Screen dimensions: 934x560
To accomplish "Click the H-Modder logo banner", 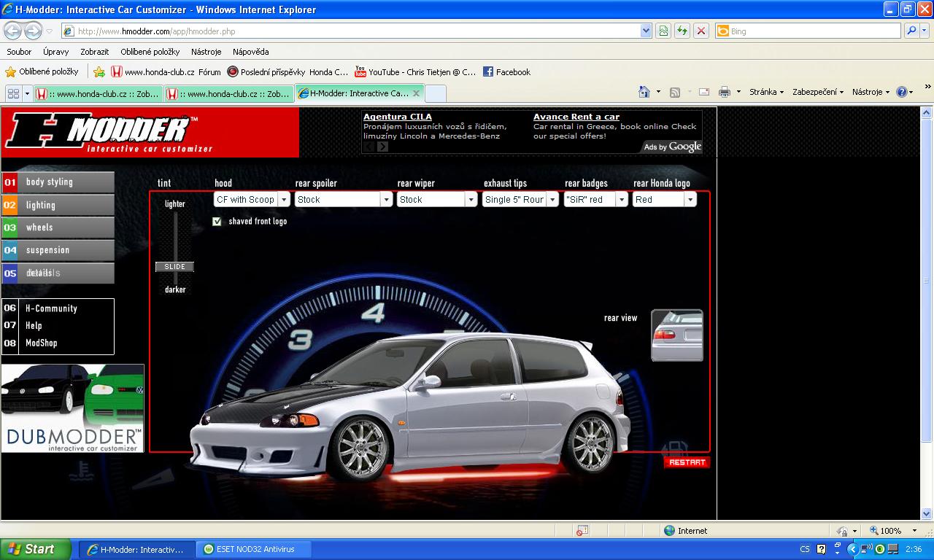I will pyautogui.click(x=150, y=133).
